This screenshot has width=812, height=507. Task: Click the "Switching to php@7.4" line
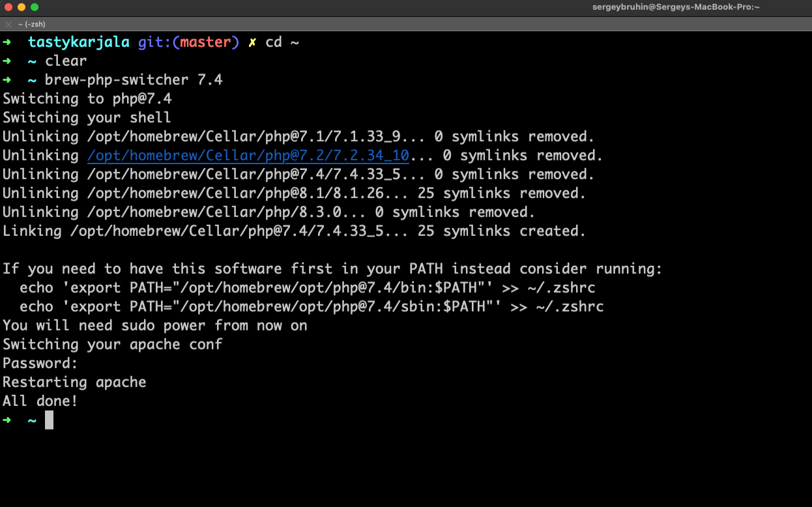click(x=87, y=99)
